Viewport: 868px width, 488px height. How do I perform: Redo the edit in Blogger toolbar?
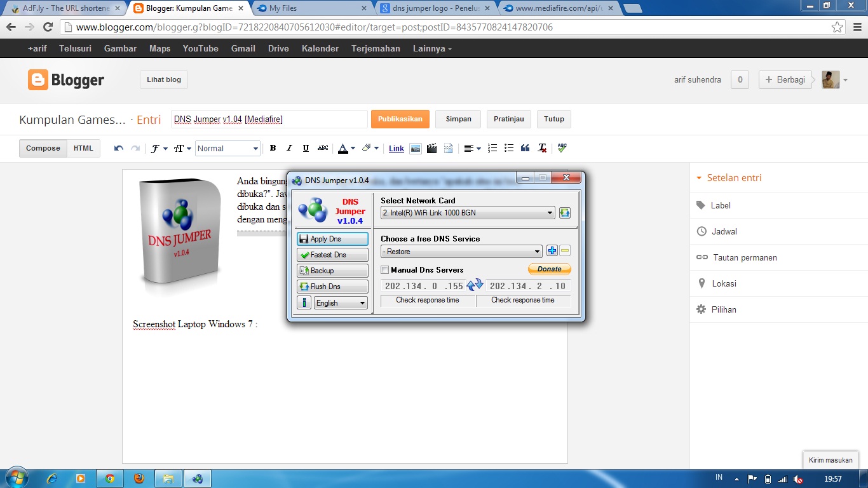click(135, 148)
